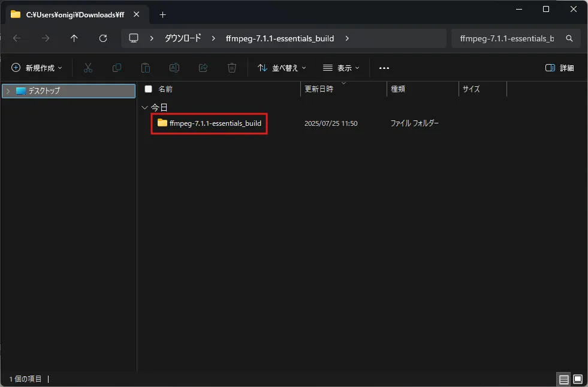
Task: Select the C:¥Users¥onigi¥Downloads tab
Action: [x=75, y=14]
